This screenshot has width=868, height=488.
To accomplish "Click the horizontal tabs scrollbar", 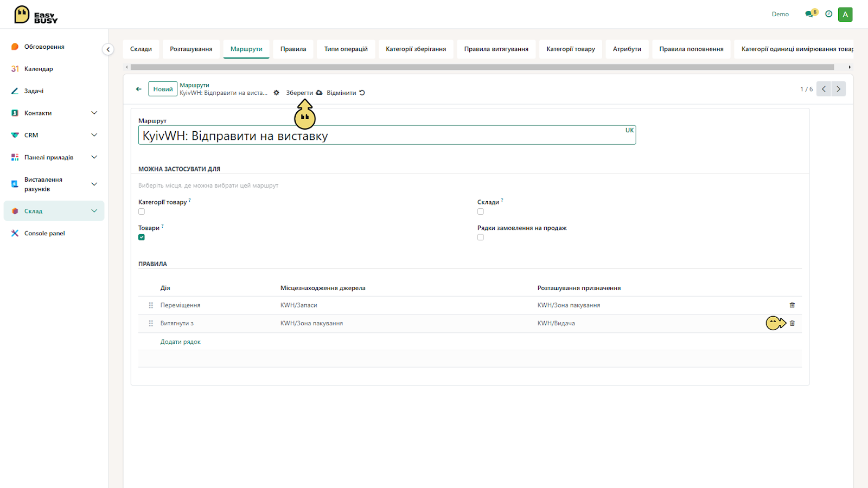I will tap(482, 67).
